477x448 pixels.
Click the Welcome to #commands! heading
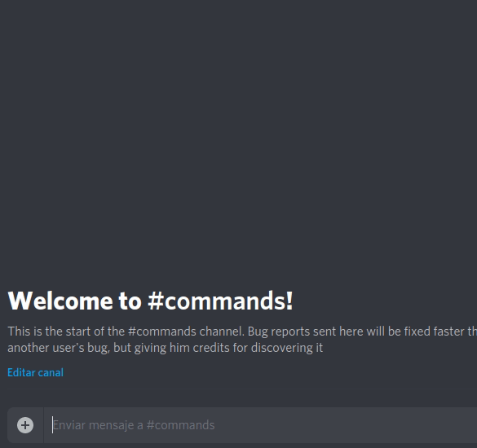coord(150,301)
